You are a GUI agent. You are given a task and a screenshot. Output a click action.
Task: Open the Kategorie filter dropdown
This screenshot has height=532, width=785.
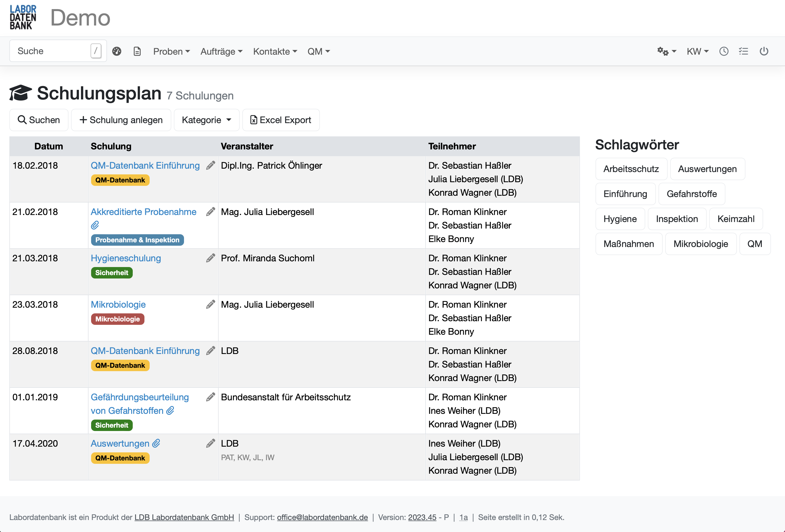click(x=206, y=120)
